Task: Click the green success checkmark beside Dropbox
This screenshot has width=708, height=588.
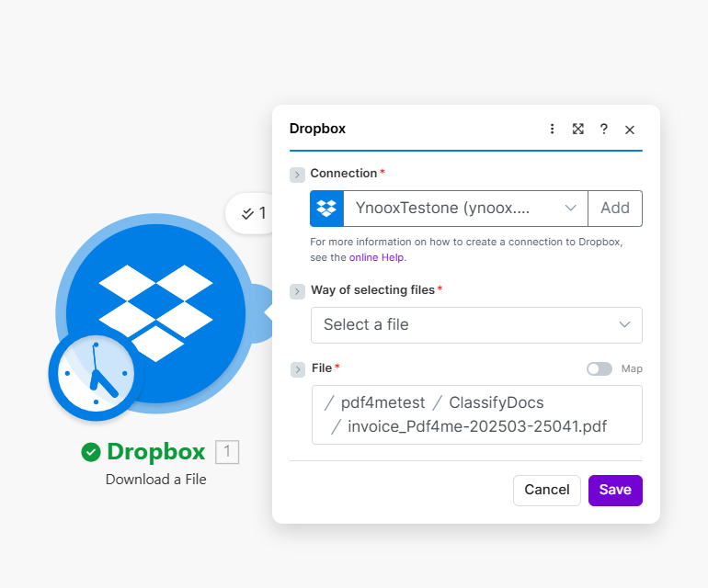Action: click(91, 452)
